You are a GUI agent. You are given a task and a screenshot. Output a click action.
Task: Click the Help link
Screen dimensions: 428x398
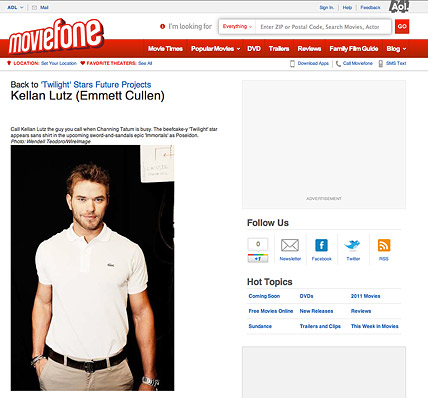pos(347,7)
